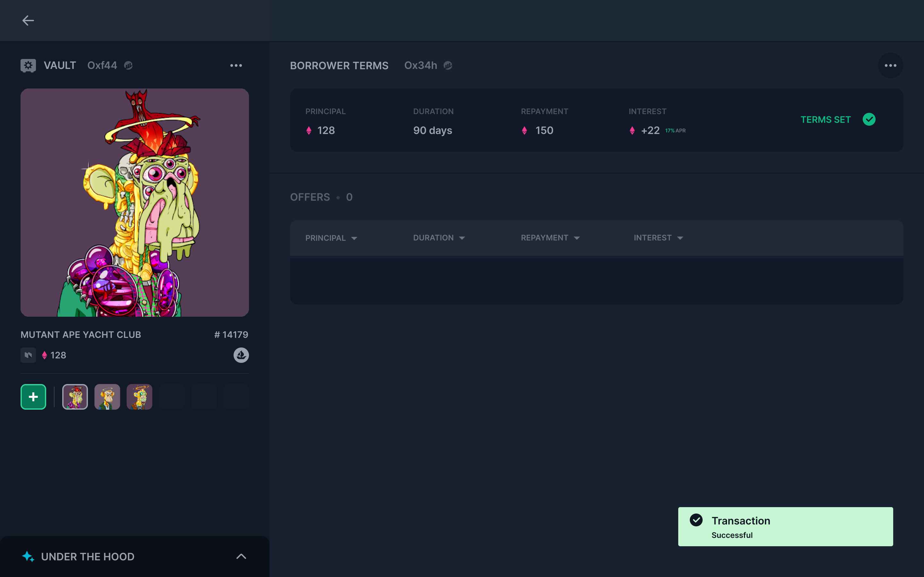This screenshot has height=577, width=924.
Task: Select the first mutant ape thumbnail
Action: coord(75,397)
